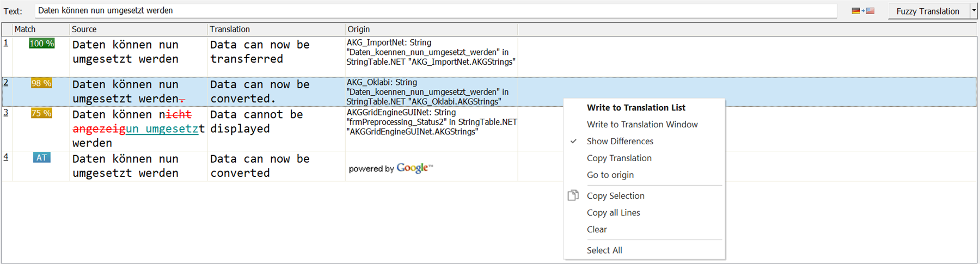The image size is (980, 264).
Task: Click into the Text input field
Action: coord(436,11)
